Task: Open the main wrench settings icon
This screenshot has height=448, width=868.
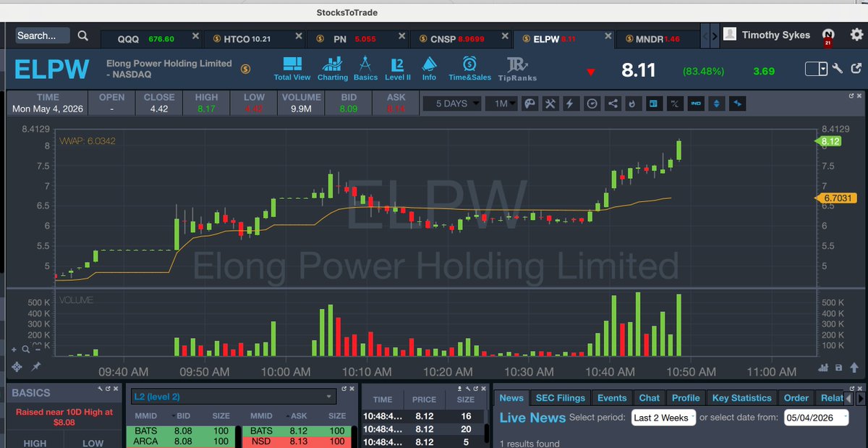Action: 838,69
